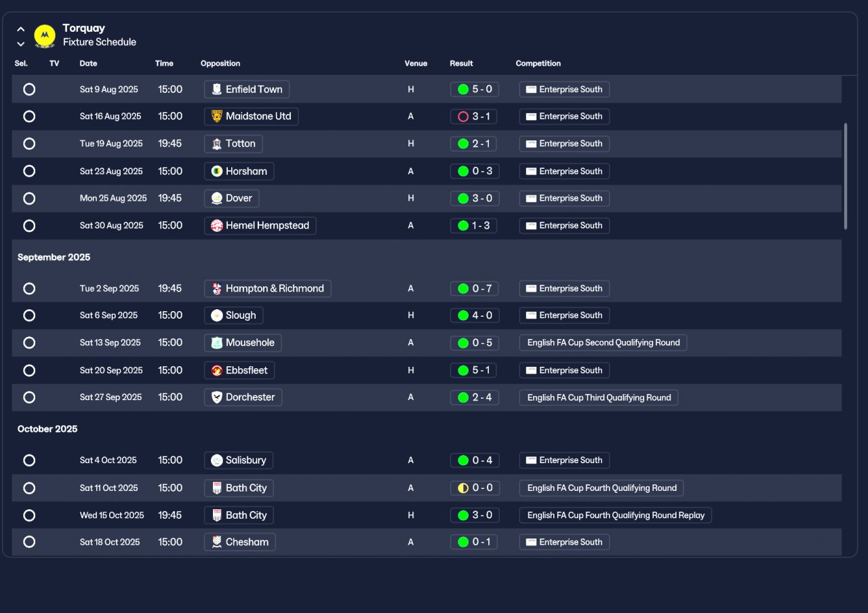This screenshot has height=613, width=868.
Task: Open the 3 - 0 result against Dover
Action: coord(475,198)
